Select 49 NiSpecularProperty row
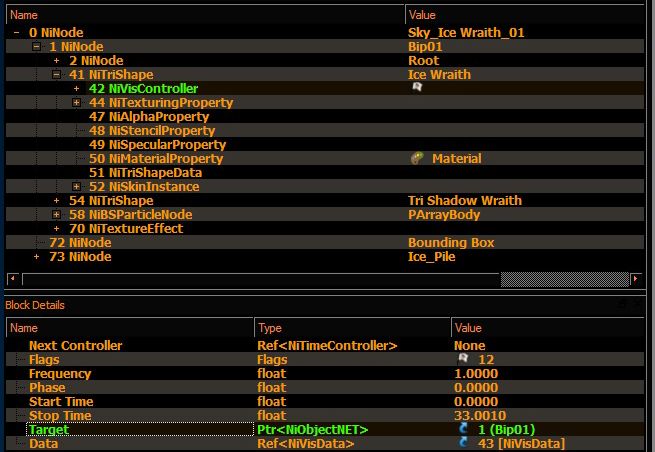Viewport: 655px width, 452px height. coord(325,145)
